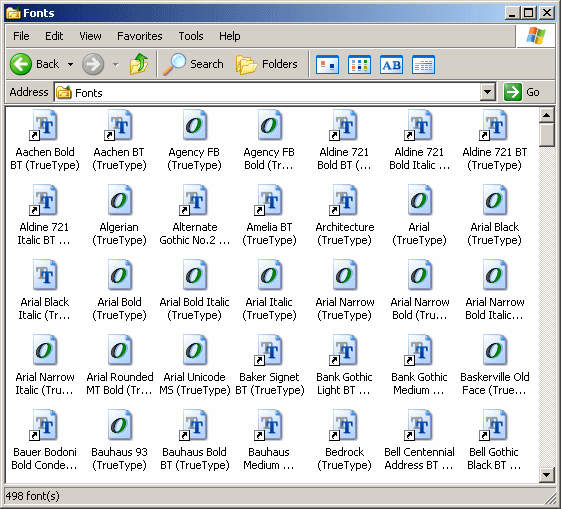Open the Tools menu

[191, 36]
